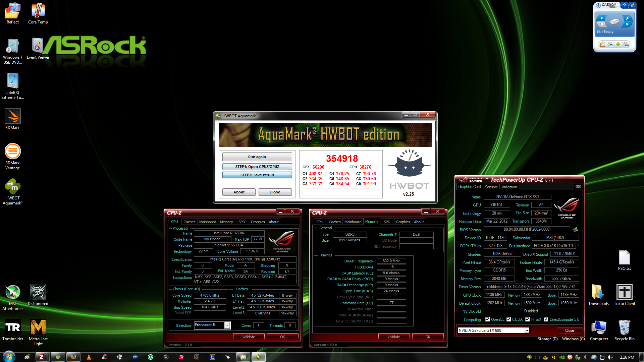This screenshot has height=362, width=644.
Task: Click GPU-Z BIOS save chip icon
Action: 575,230
